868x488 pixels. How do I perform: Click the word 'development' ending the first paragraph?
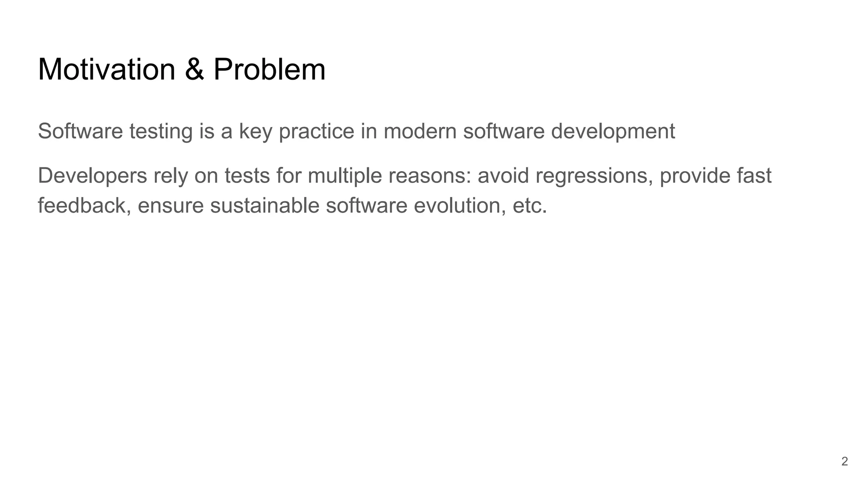[612, 131]
